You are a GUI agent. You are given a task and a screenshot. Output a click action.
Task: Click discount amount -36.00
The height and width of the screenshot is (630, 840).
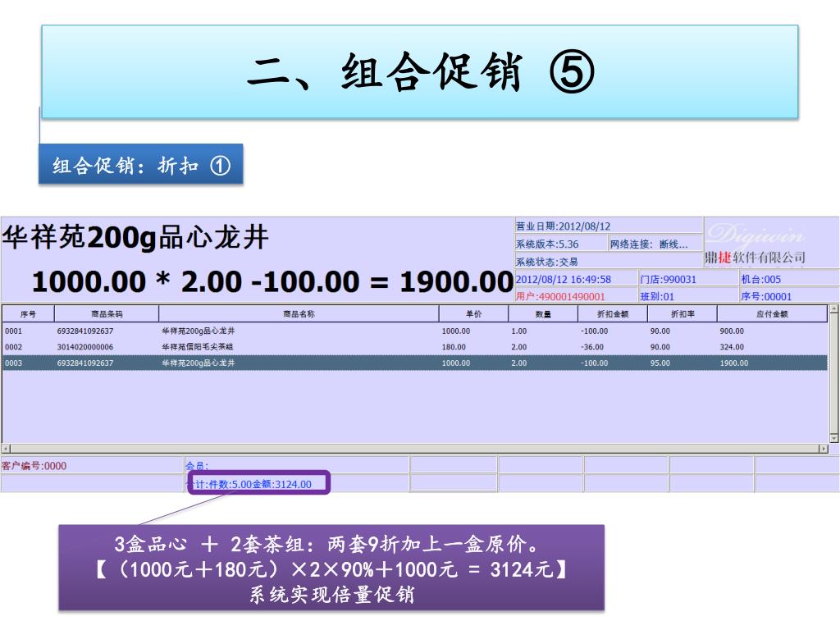(x=592, y=347)
